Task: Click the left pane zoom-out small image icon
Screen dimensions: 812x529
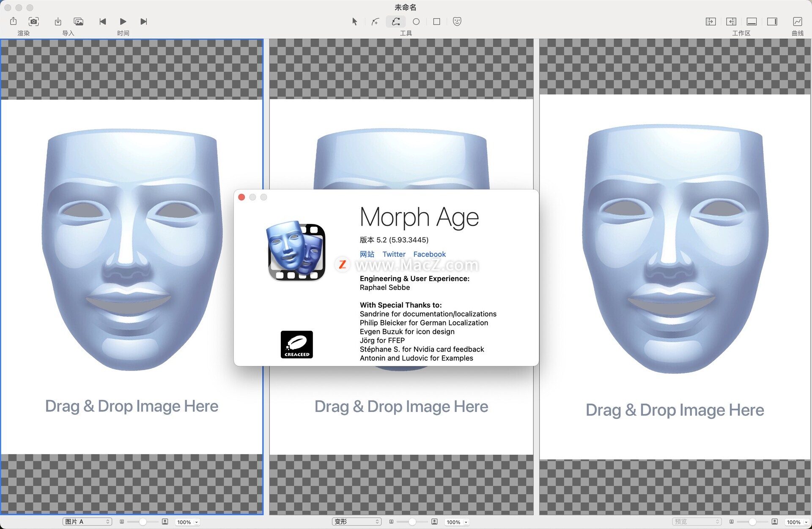Action: point(122,522)
